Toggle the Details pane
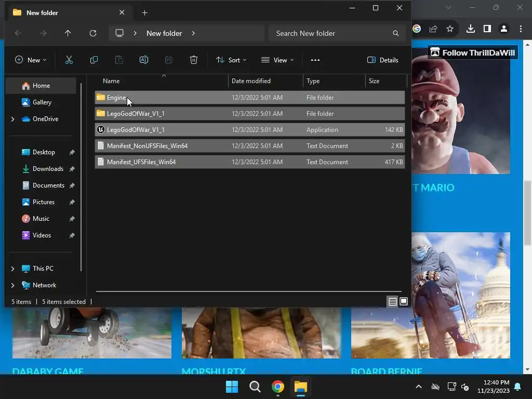Image resolution: width=532 pixels, height=399 pixels. 383,60
